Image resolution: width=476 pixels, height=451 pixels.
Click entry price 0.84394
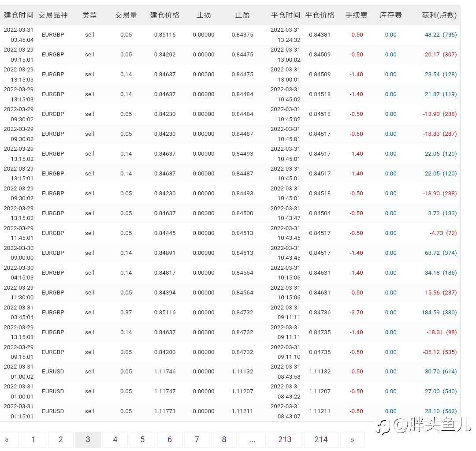point(165,292)
